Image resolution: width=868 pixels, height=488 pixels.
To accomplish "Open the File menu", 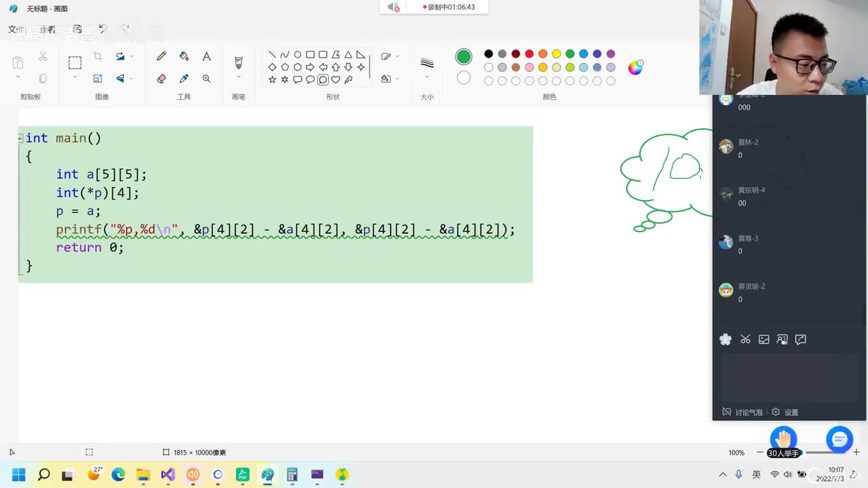I will [16, 29].
